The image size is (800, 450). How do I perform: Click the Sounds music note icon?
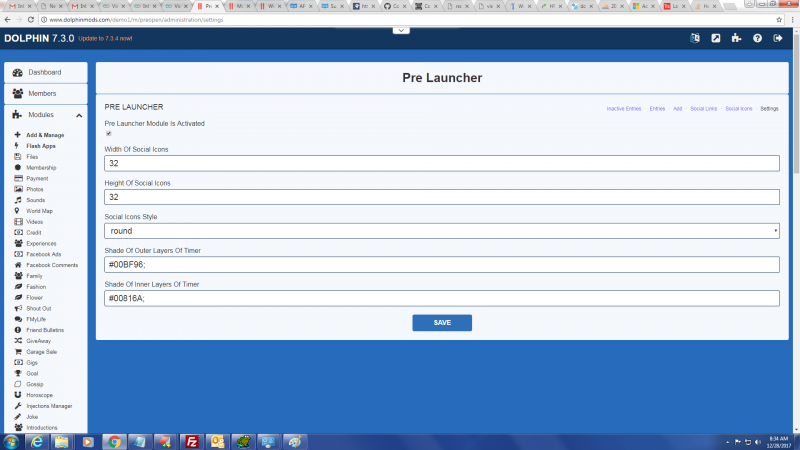[18, 200]
